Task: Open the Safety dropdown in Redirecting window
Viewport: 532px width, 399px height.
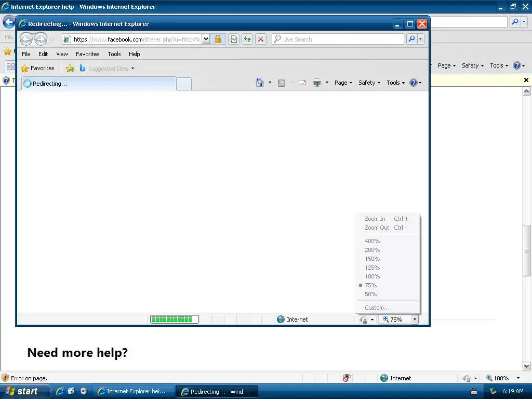Action: tap(369, 83)
